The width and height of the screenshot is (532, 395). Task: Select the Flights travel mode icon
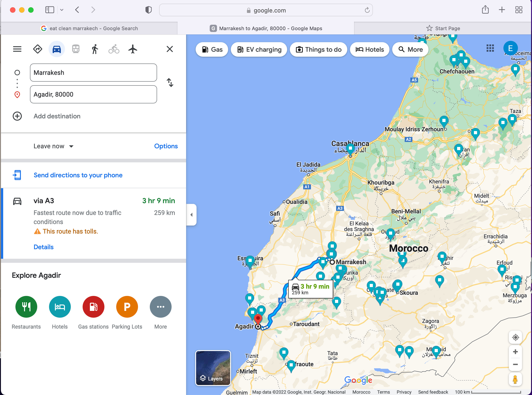133,49
